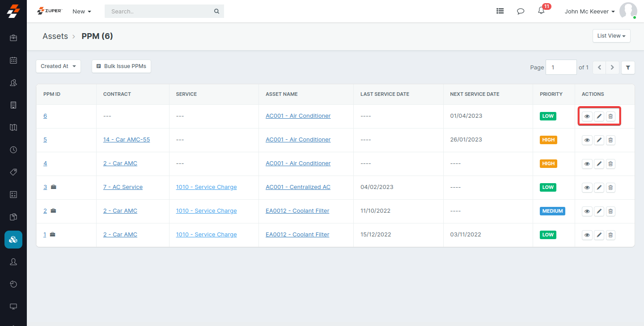644x326 pixels.
Task: Open the map icon in the sidebar
Action: (x=13, y=128)
